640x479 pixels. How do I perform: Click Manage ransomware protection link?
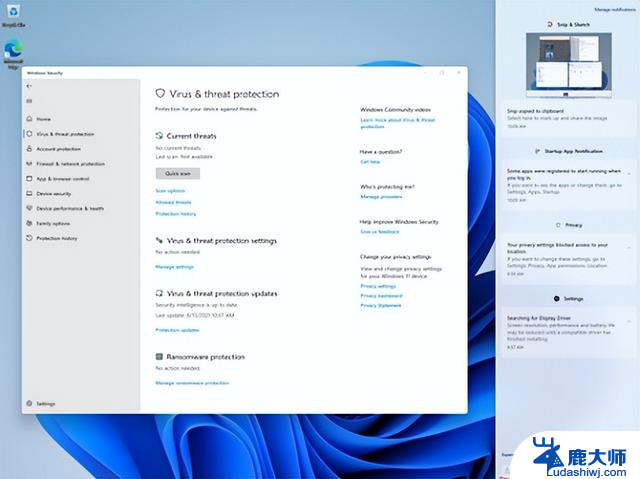click(192, 383)
